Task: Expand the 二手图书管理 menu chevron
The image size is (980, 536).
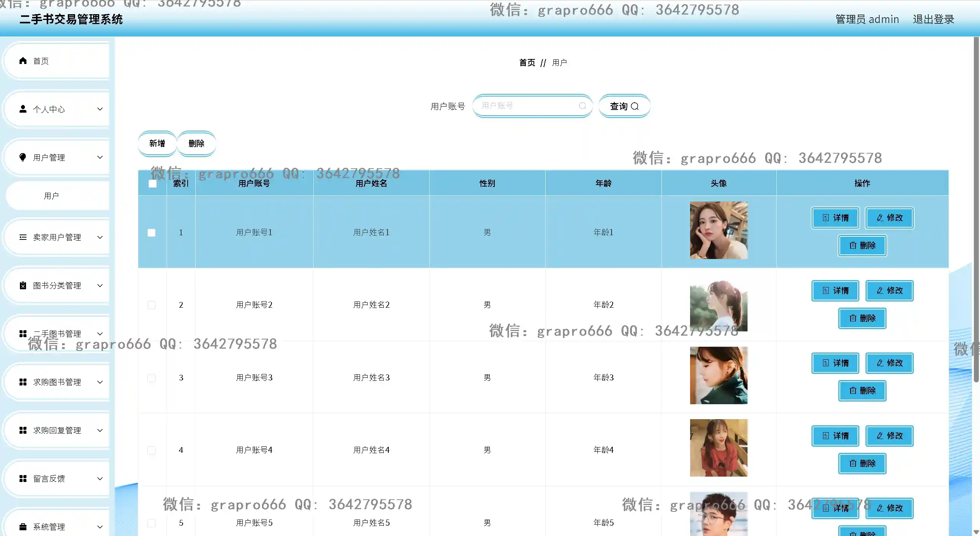Action: 100,334
